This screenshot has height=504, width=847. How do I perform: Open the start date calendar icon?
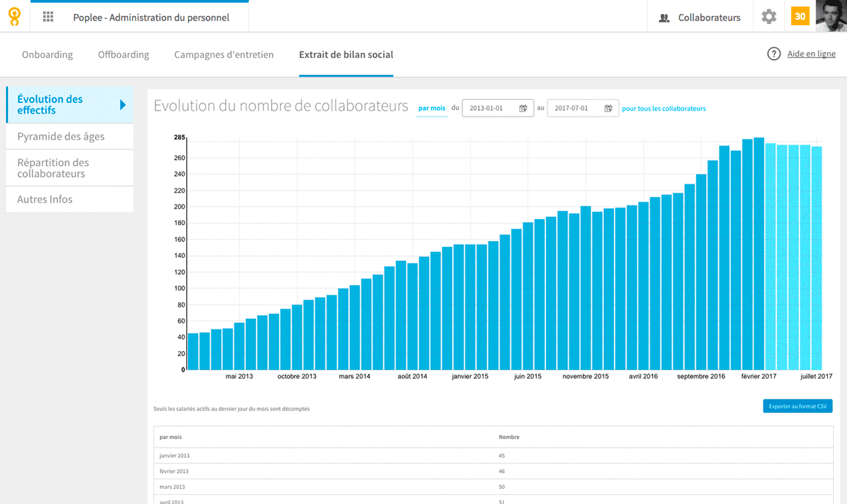coord(523,108)
